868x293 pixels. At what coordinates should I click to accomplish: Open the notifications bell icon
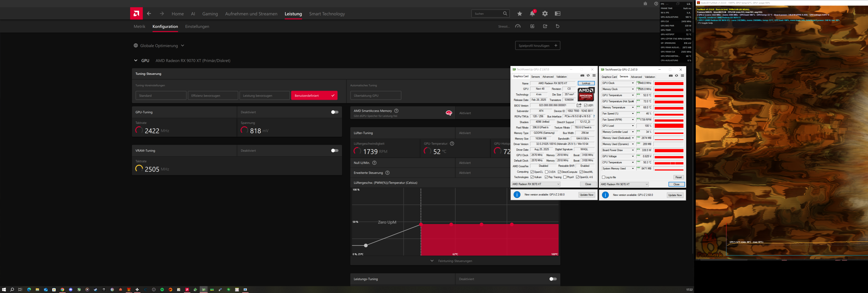tap(532, 14)
